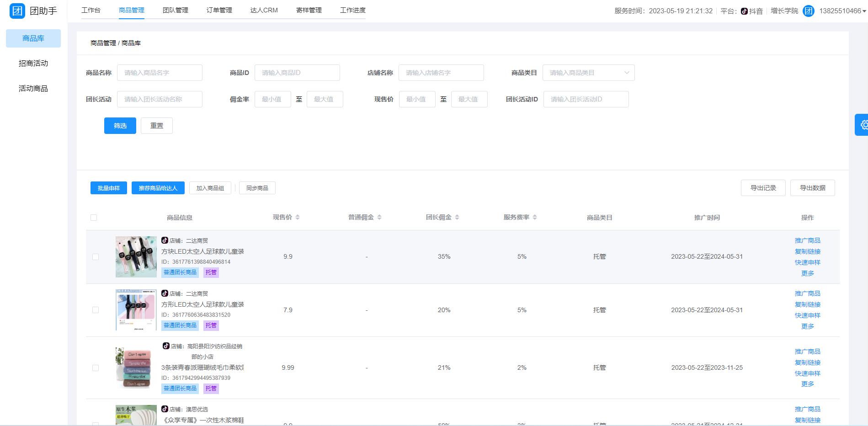Image resolution: width=868 pixels, height=426 pixels.
Task: Sort by 团长佣金 column arrows
Action: tap(457, 218)
